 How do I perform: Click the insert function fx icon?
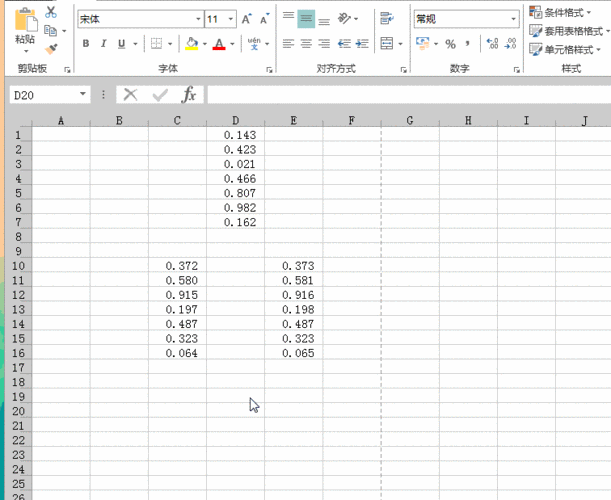click(x=189, y=94)
